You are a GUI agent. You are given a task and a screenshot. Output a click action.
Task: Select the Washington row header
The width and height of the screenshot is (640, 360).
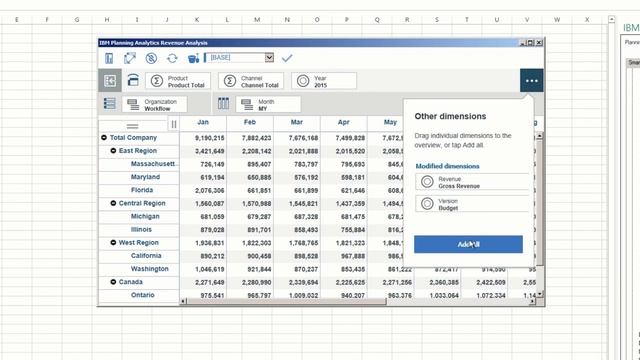click(x=149, y=269)
